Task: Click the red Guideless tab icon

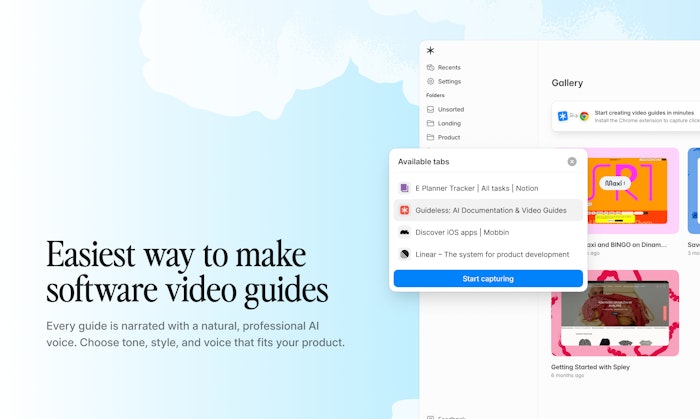Action: [404, 210]
